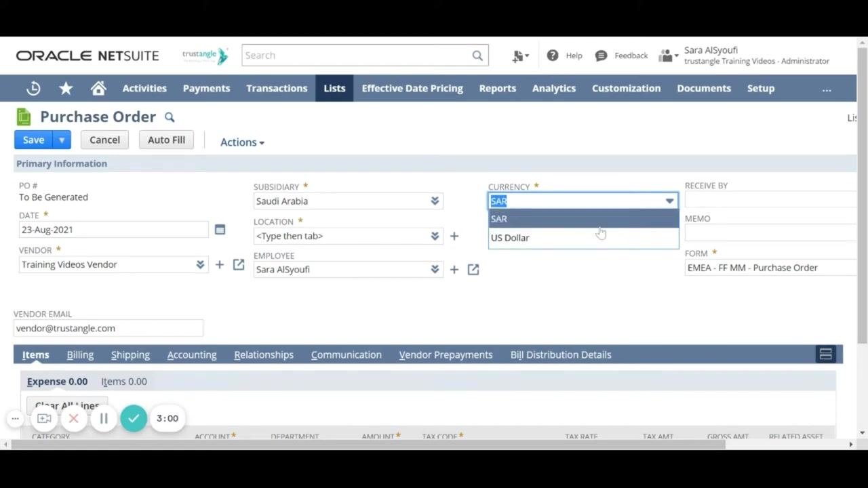
Task: Click the green Purchase Order document icon
Action: (x=24, y=117)
